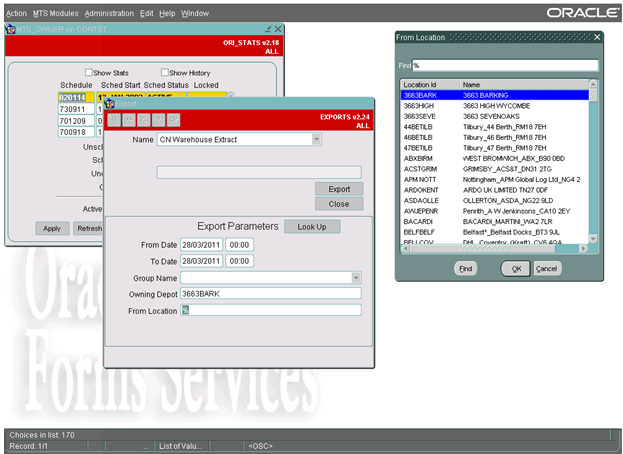
Task: Select the ABXBIRM location row
Action: coord(495,158)
